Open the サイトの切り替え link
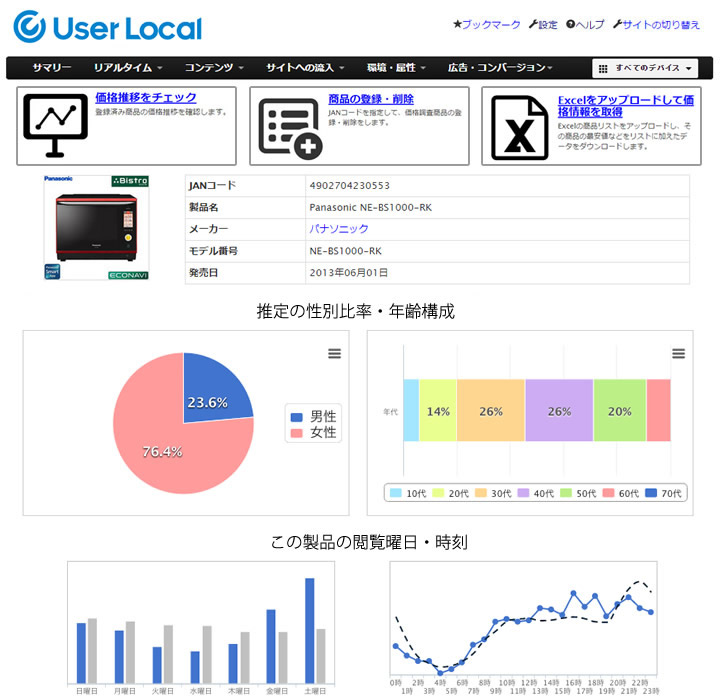This screenshot has height=700, width=720. (661, 24)
